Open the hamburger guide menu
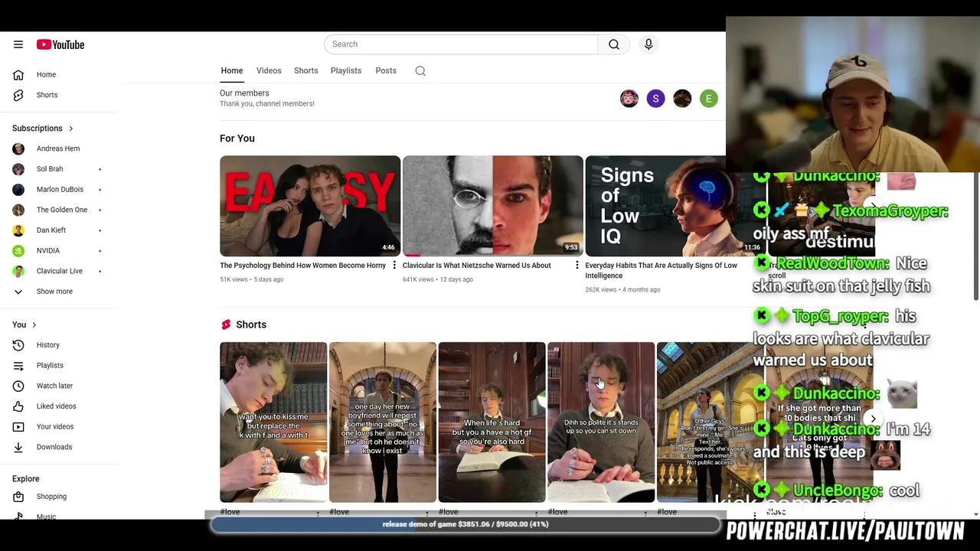The height and width of the screenshot is (551, 980). tap(18, 44)
